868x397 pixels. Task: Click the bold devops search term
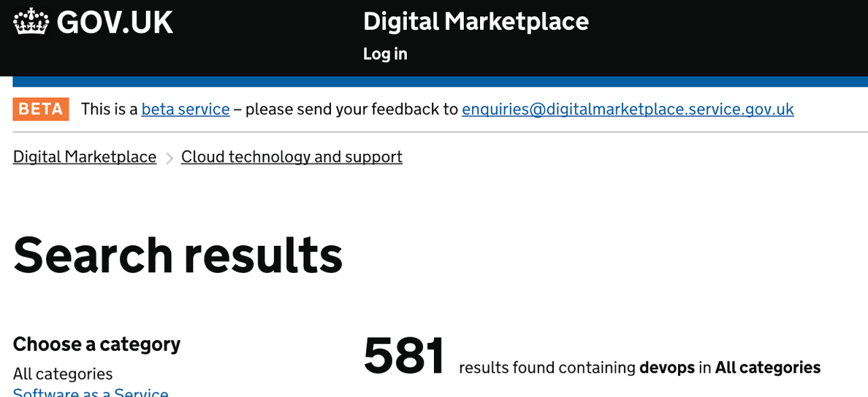(667, 368)
